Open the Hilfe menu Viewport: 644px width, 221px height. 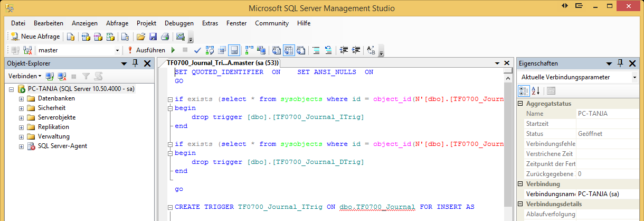point(304,23)
